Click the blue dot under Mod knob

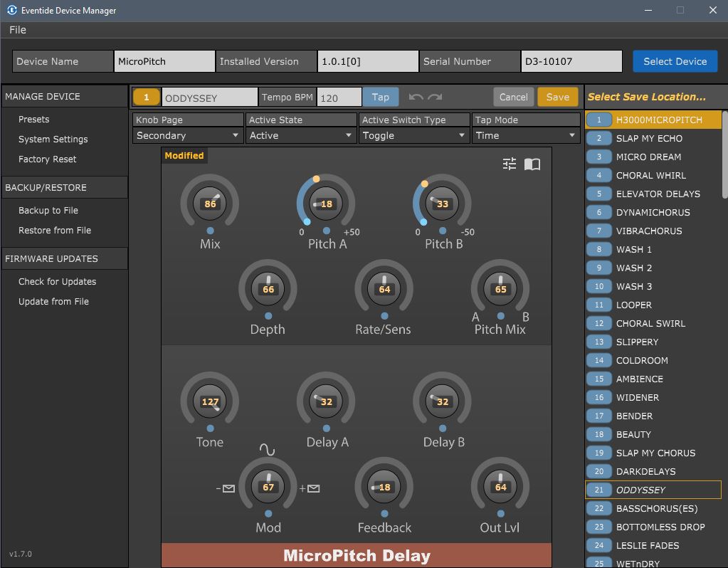[268, 514]
